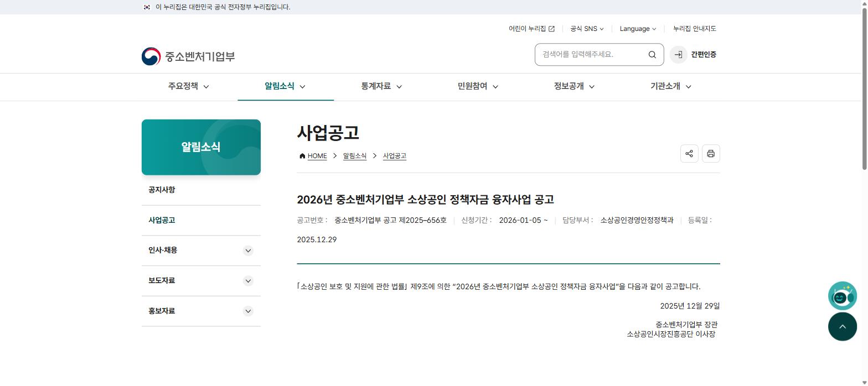Viewport: 868px width, 386px height.
Task: Select 공지사항 in the sidebar
Action: click(x=201, y=190)
